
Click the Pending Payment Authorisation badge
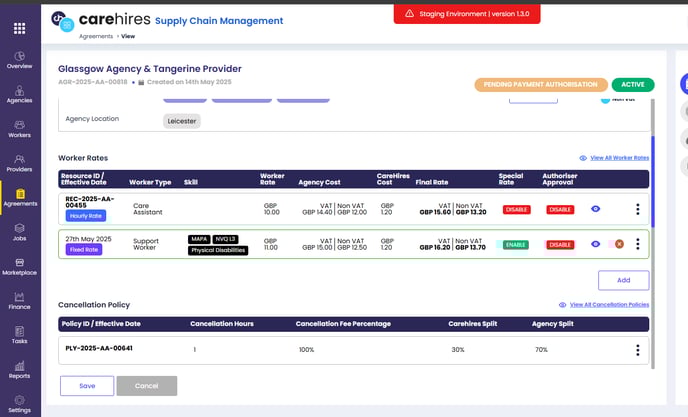coord(541,85)
